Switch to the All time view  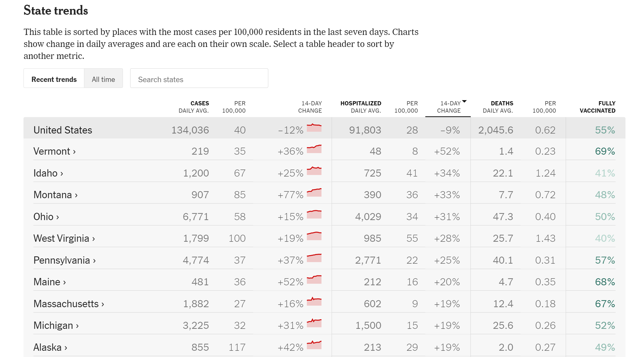click(103, 79)
